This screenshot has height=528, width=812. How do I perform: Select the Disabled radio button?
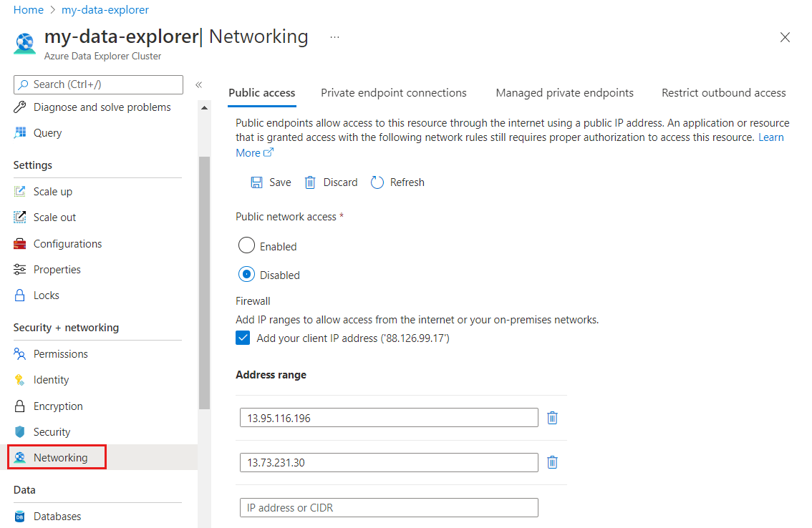[246, 274]
